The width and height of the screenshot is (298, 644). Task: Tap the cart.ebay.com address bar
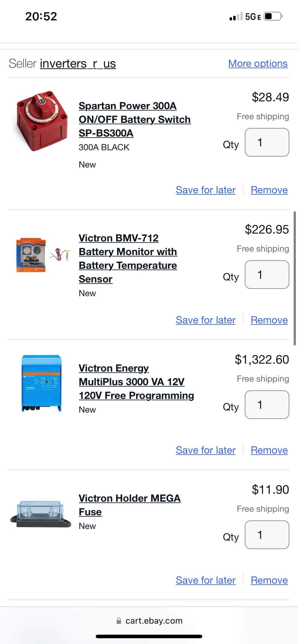click(154, 621)
